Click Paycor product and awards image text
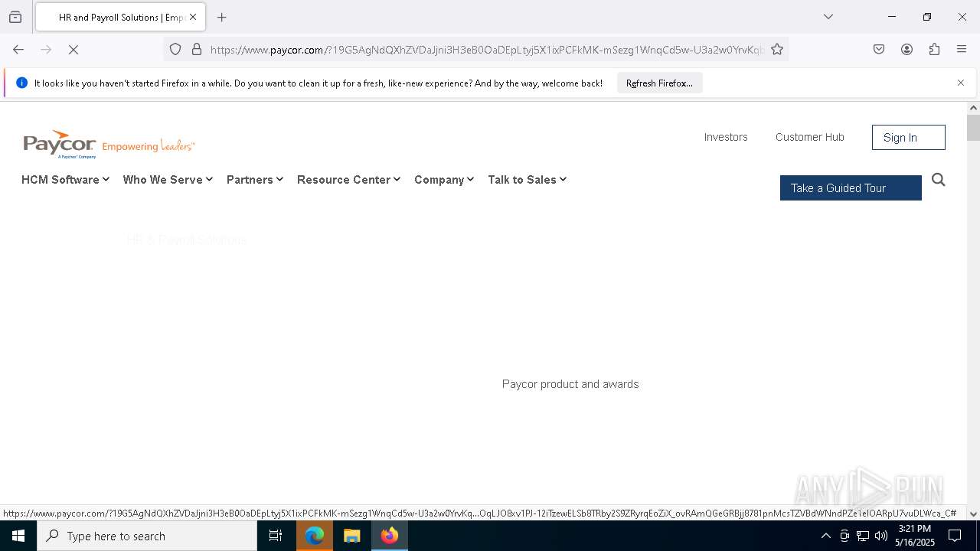The image size is (980, 551). (570, 384)
